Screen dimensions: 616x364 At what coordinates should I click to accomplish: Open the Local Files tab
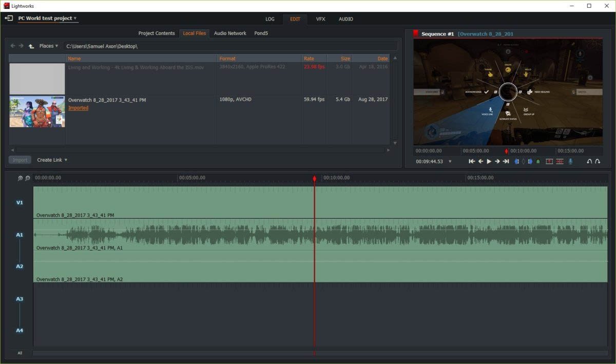(x=195, y=33)
